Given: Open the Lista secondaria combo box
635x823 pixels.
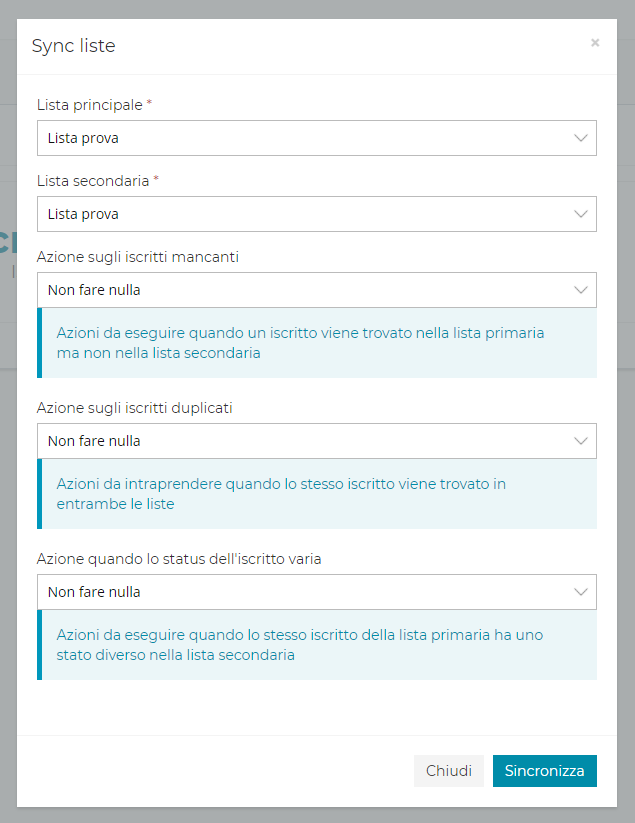Looking at the screenshot, I should [x=300, y=214].
